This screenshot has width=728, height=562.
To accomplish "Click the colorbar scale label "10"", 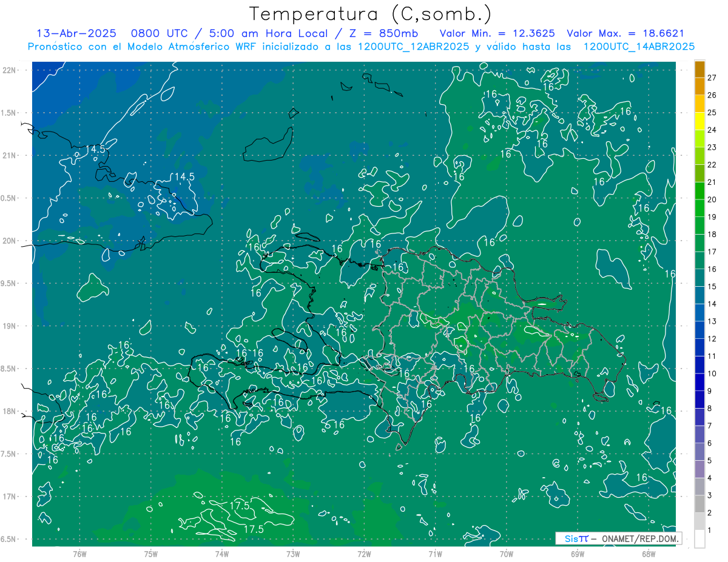I will coord(712,373).
